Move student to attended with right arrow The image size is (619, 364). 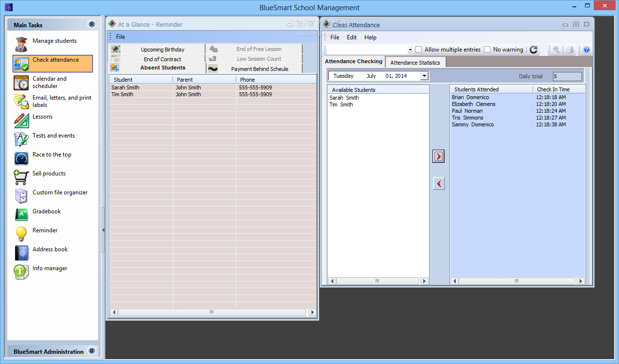point(439,156)
